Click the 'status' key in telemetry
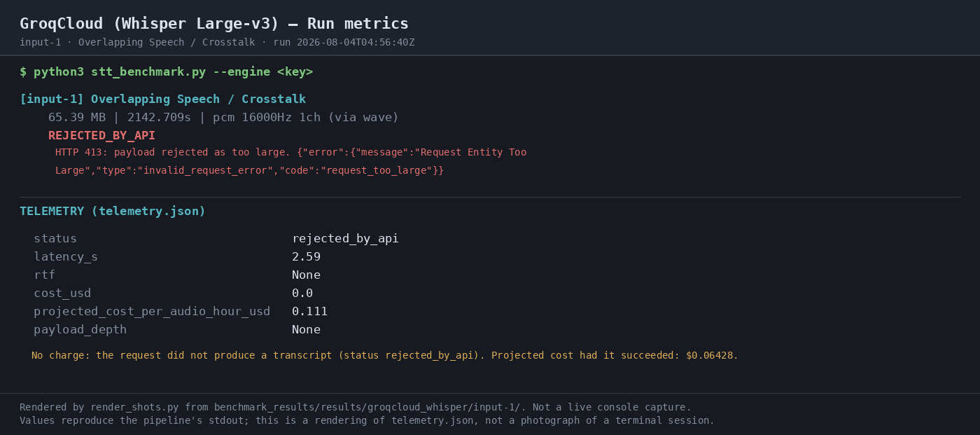The width and height of the screenshot is (980, 435). (x=55, y=239)
